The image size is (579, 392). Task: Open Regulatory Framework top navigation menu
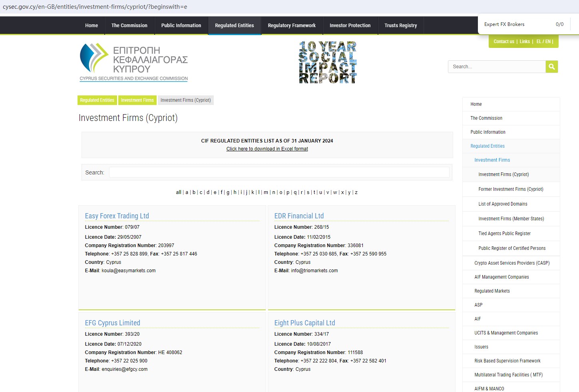[292, 26]
